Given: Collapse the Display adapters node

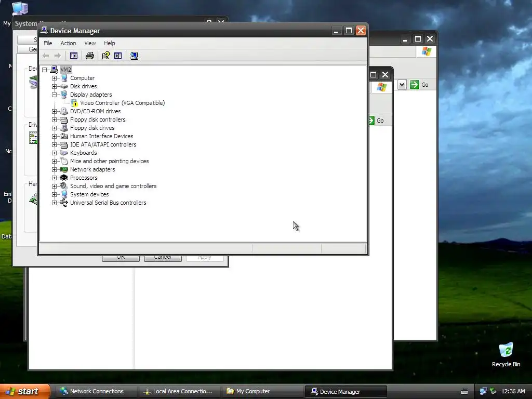Looking at the screenshot, I should point(54,95).
